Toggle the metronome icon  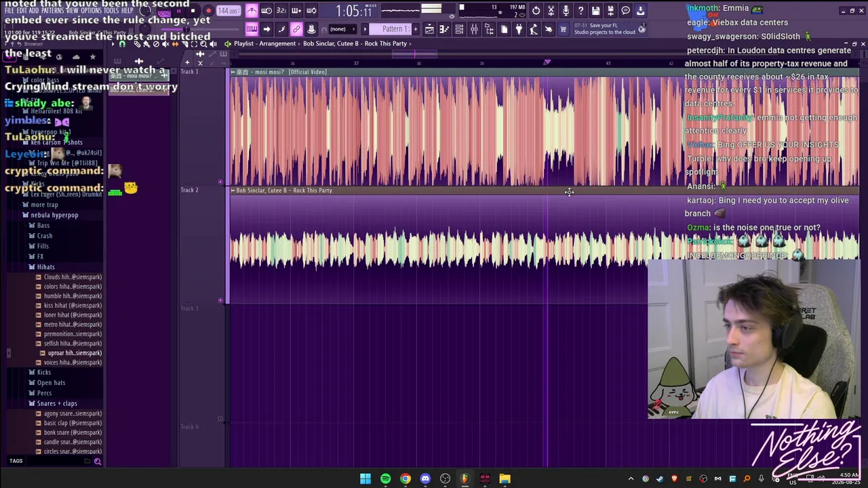point(252,10)
